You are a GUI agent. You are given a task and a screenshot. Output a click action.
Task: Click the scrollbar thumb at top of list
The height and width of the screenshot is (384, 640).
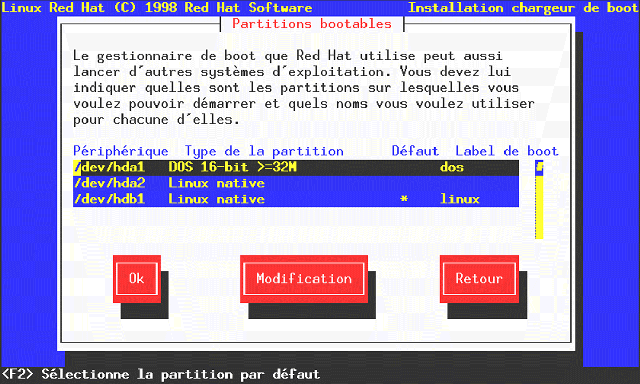[x=539, y=168]
